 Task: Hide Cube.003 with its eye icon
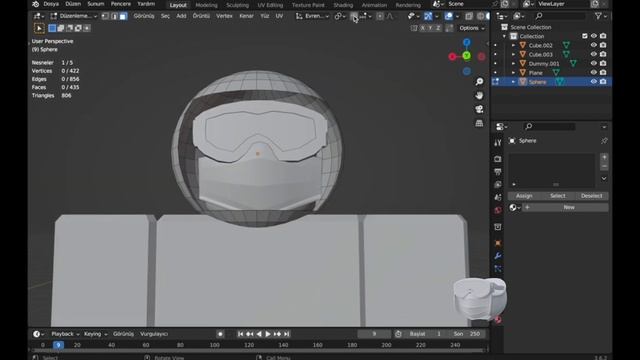click(594, 54)
